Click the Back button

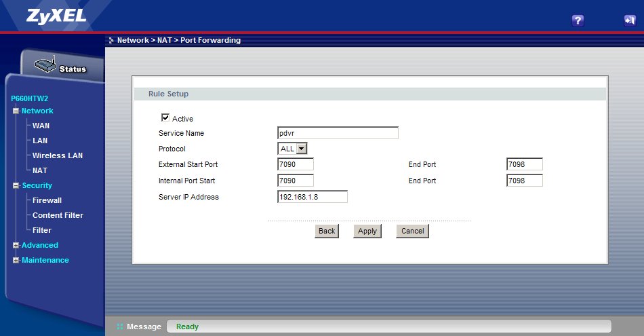pyautogui.click(x=327, y=231)
